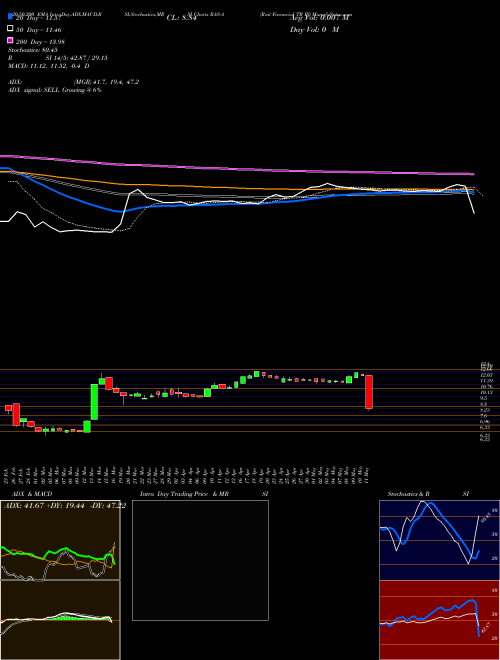
Task: Click the 'ADX signal: SELL Growing @ 6%' text
Action: (55, 90)
